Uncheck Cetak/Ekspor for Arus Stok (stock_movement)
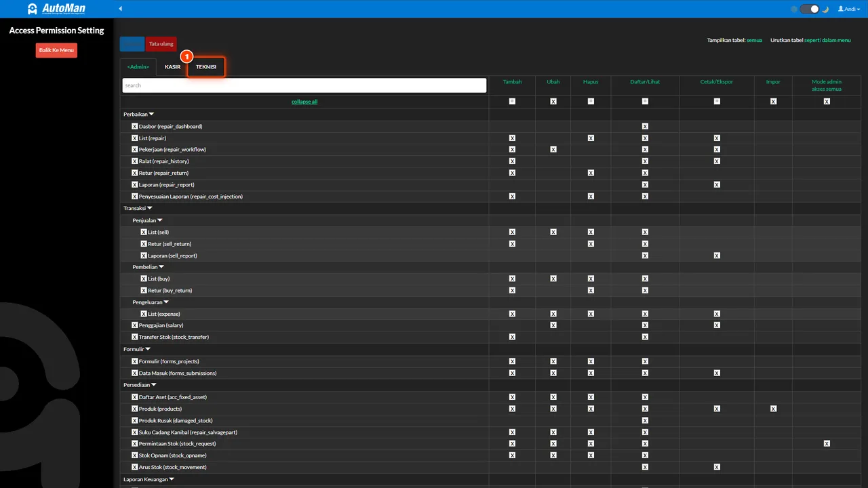This screenshot has width=868, height=488. (717, 467)
